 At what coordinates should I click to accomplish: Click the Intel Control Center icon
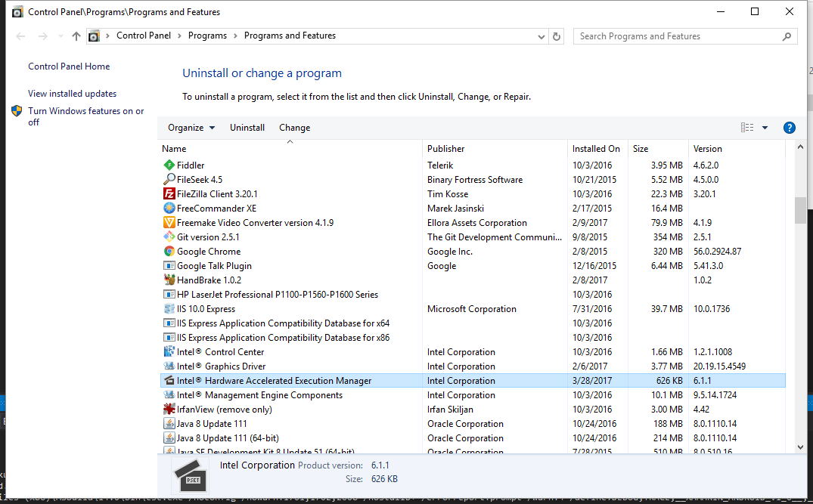tap(169, 351)
